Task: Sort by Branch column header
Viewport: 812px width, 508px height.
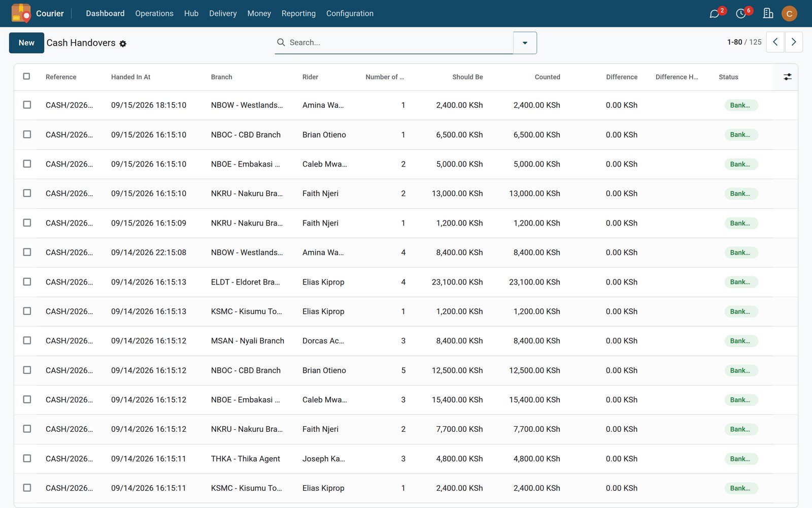Action: pos(222,77)
